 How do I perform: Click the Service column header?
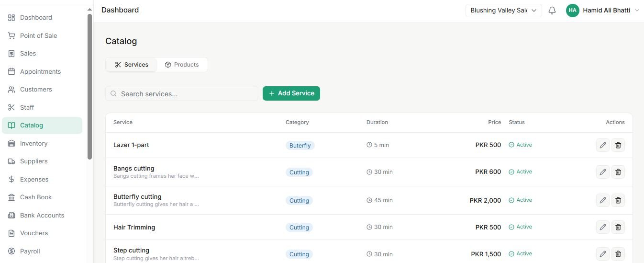[x=123, y=122]
